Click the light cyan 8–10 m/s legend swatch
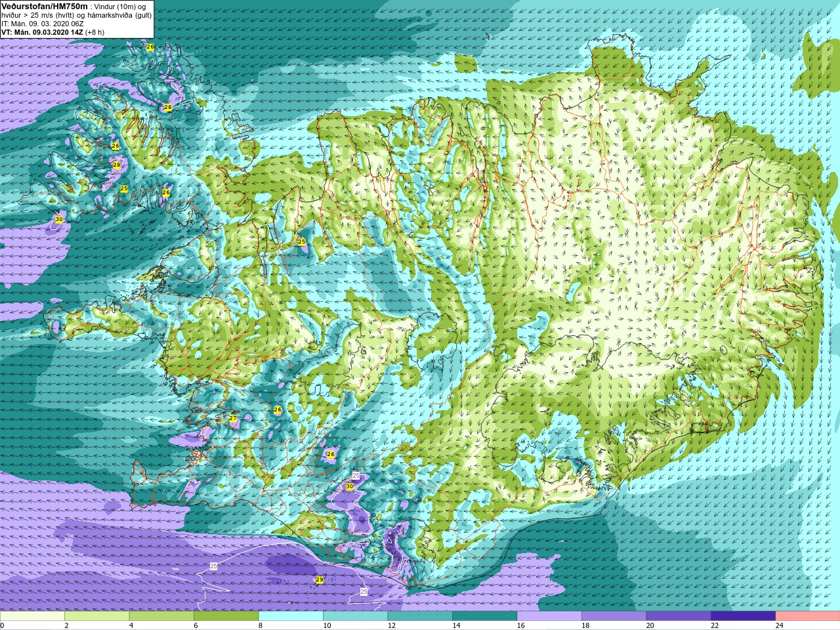Viewport: 840px width, 630px height. 291,616
